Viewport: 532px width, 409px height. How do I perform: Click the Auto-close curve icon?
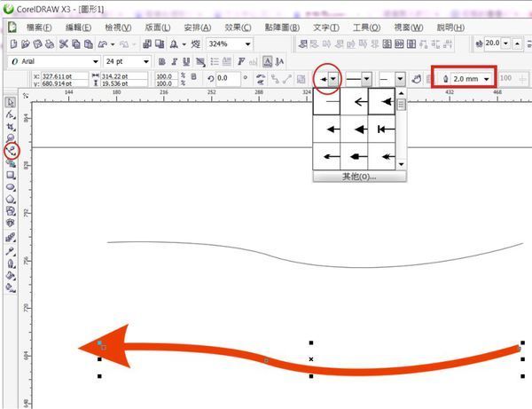pyautogui.click(x=417, y=79)
